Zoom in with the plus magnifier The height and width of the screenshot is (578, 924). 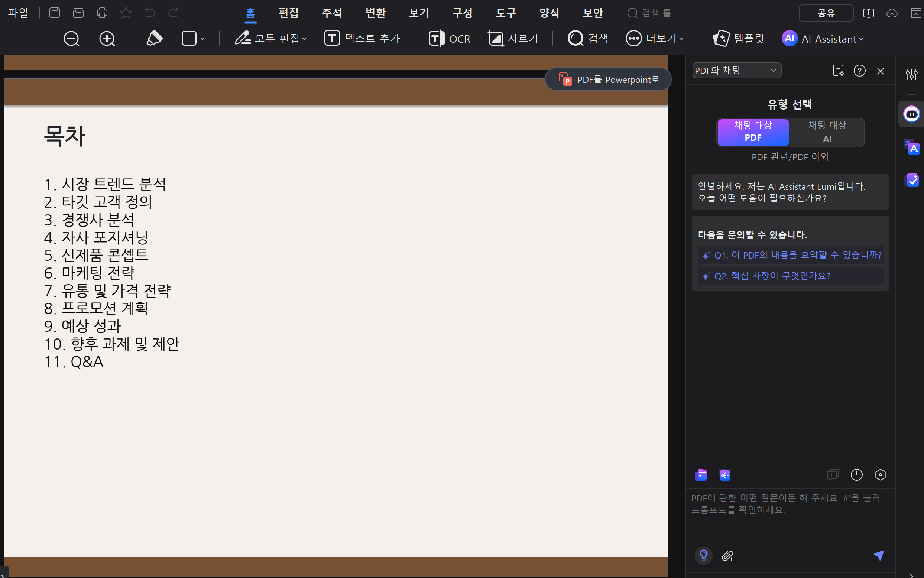107,39
